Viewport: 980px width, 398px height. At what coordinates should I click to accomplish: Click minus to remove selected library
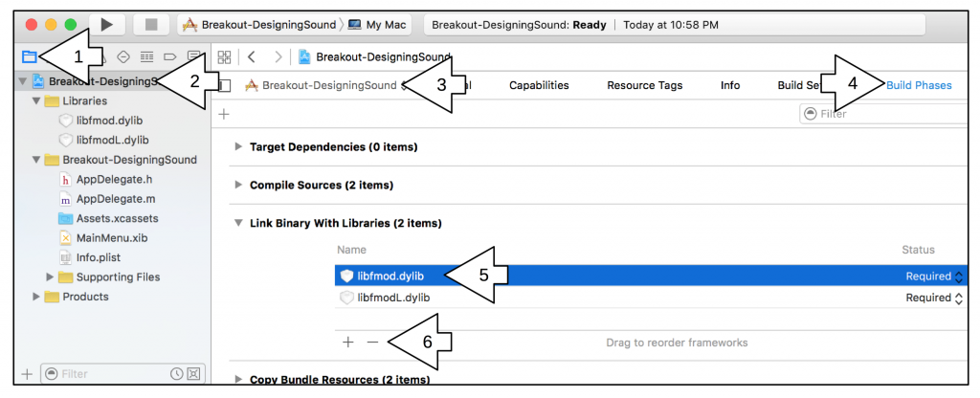tap(372, 341)
